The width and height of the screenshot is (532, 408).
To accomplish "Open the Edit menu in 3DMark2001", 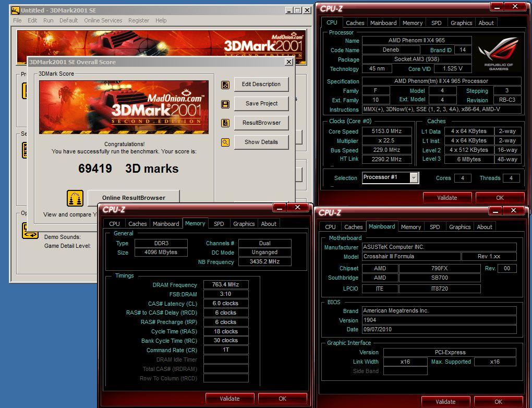I will (32, 20).
